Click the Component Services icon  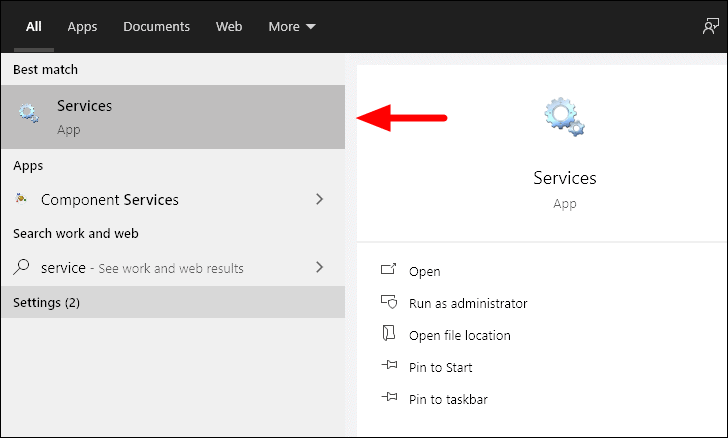click(x=21, y=199)
